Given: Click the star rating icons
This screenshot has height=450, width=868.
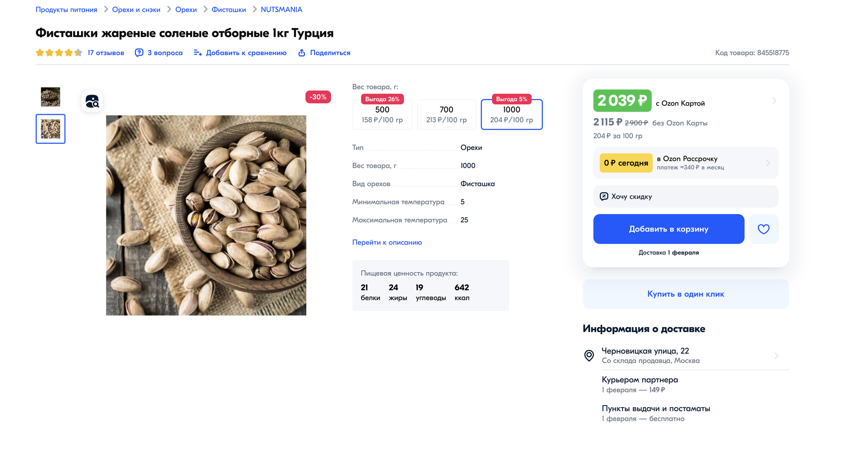Looking at the screenshot, I should point(59,53).
